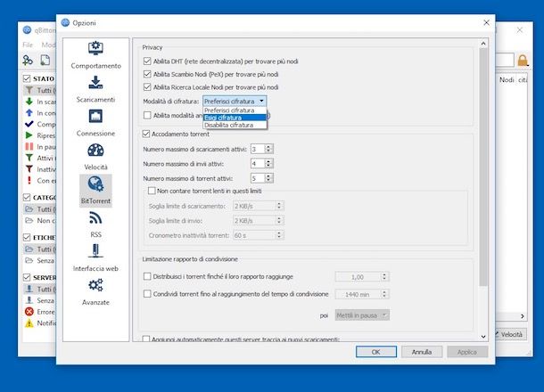Click the green download arrow status filter
Image resolution: width=544 pixels, height=392 pixels.
coord(29,102)
